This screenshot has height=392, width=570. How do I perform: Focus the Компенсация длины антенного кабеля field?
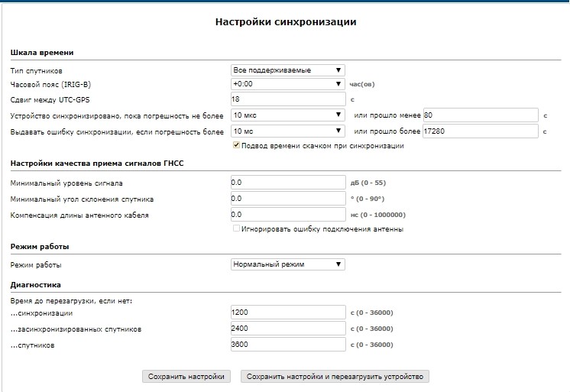pos(287,215)
